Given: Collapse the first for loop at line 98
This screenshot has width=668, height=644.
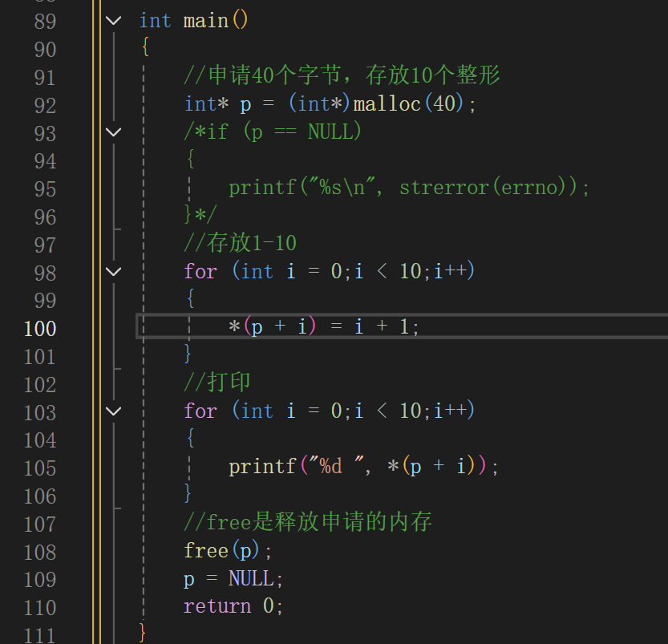Looking at the screenshot, I should pos(113,272).
